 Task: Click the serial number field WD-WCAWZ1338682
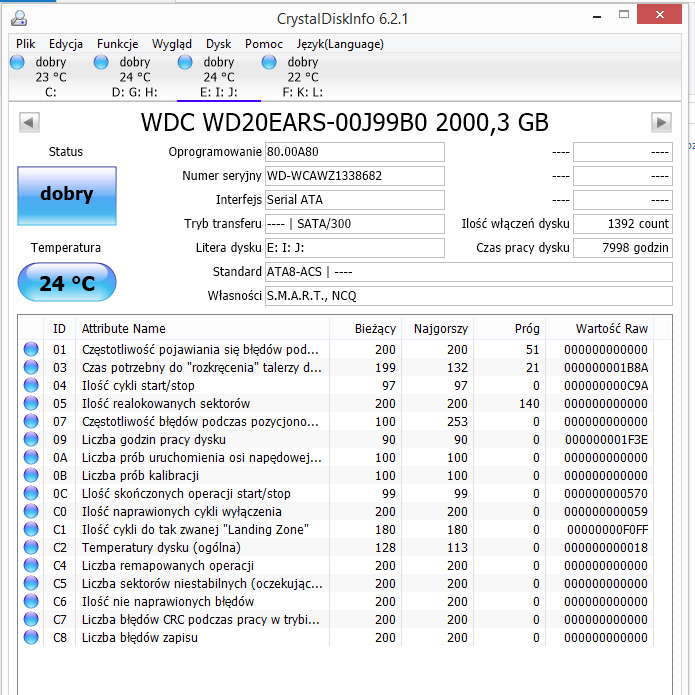pyautogui.click(x=355, y=176)
